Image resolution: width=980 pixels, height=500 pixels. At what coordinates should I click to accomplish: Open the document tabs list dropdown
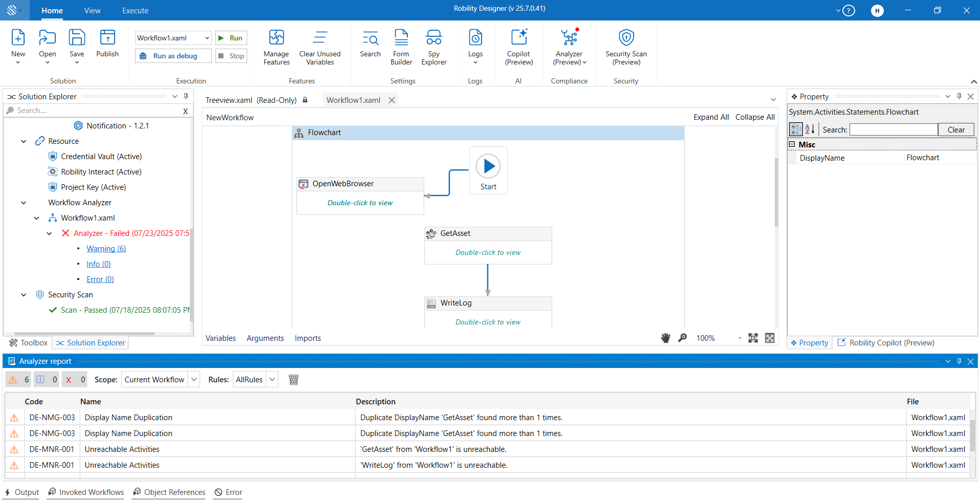(773, 100)
